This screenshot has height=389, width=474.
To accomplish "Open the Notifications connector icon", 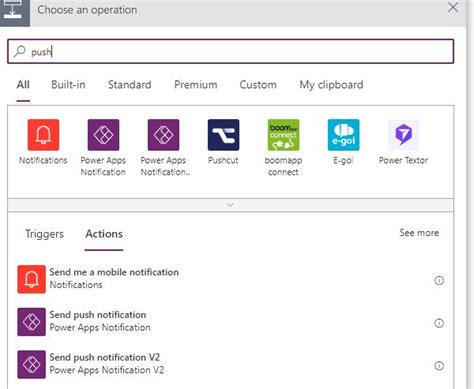I will pos(43,135).
